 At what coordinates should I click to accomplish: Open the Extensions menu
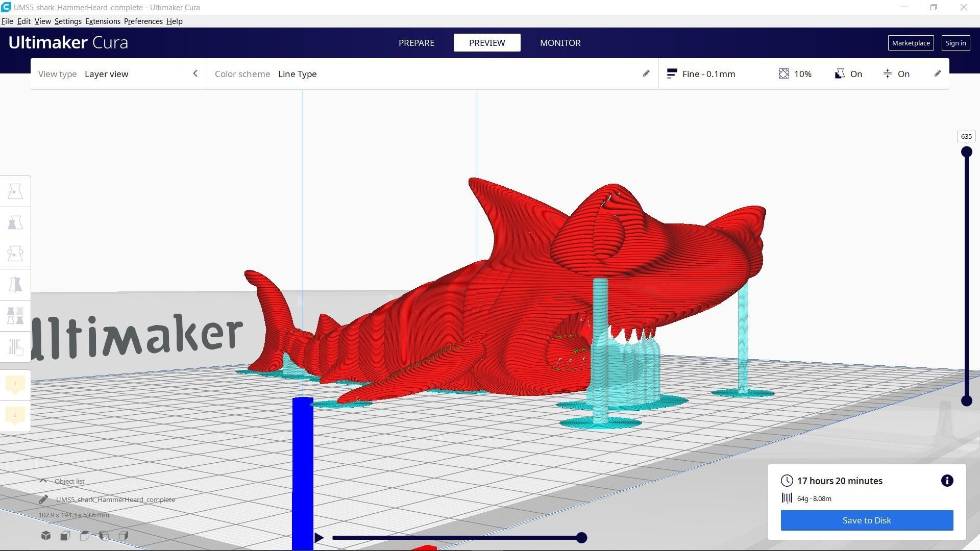point(103,21)
